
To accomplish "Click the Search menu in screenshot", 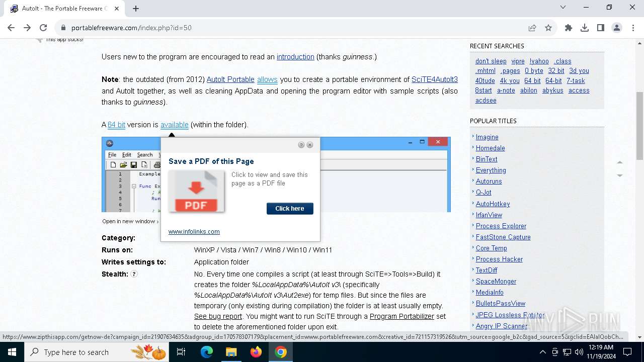I will tap(145, 155).
